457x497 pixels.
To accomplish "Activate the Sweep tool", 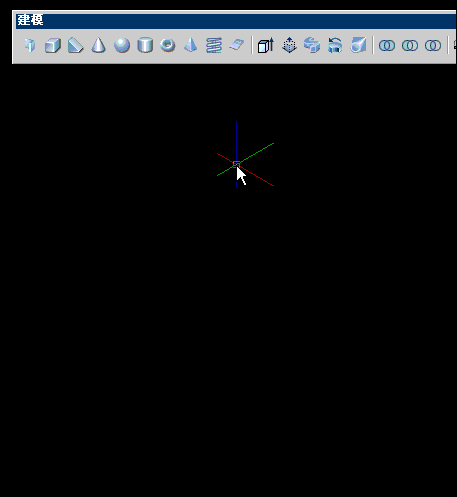I will pos(312,45).
